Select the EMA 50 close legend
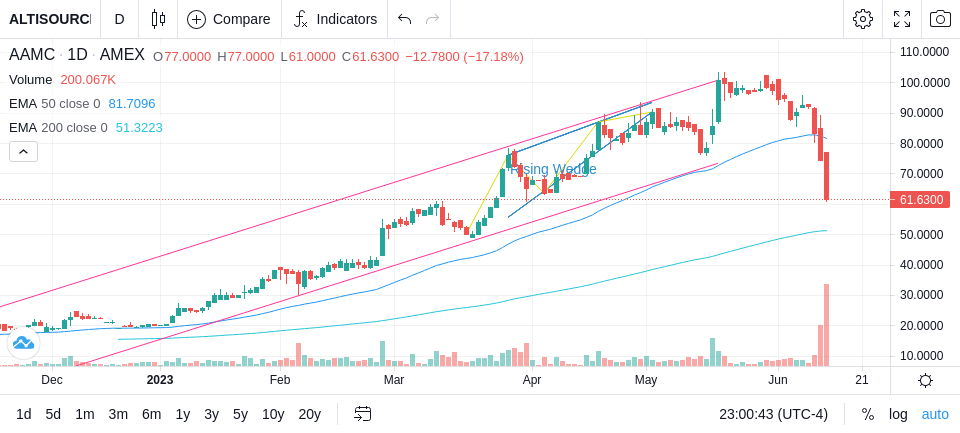The height and width of the screenshot is (433, 960). click(x=54, y=104)
